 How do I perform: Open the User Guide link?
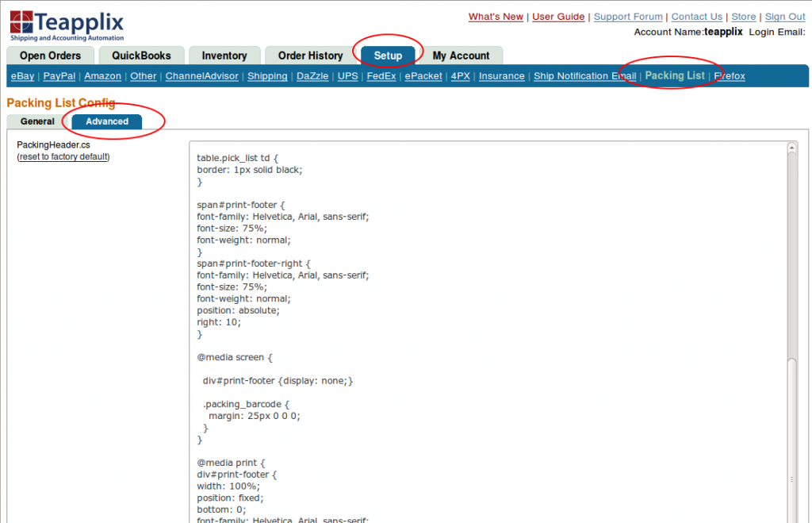click(558, 17)
